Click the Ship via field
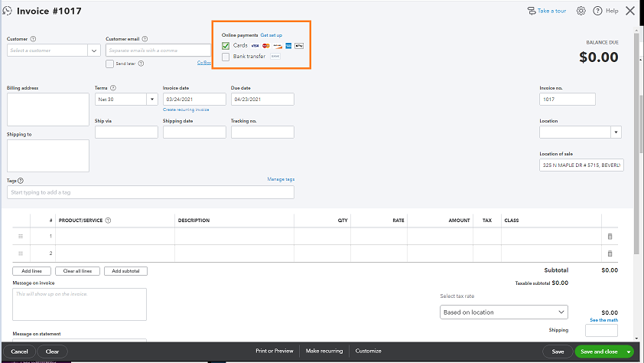Viewport: 644px width, 363px height. pyautogui.click(x=126, y=132)
